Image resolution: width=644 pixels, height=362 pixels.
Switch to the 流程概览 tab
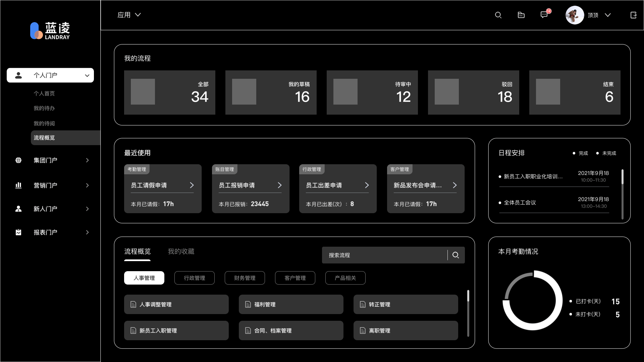click(x=138, y=251)
